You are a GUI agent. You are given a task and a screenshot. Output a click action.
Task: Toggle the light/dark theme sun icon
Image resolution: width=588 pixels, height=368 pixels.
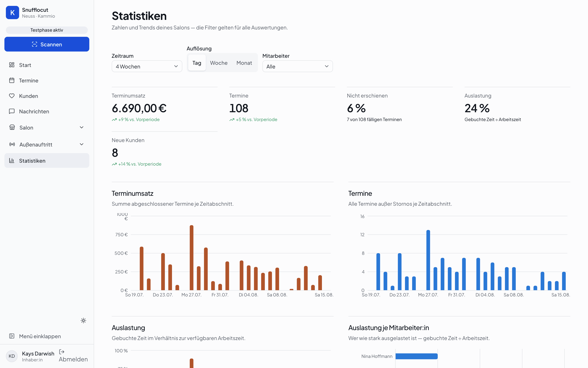pos(83,321)
